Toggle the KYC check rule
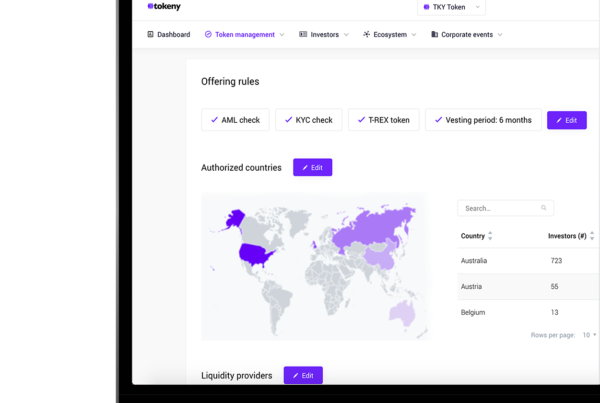This screenshot has height=403, width=600. pos(309,120)
